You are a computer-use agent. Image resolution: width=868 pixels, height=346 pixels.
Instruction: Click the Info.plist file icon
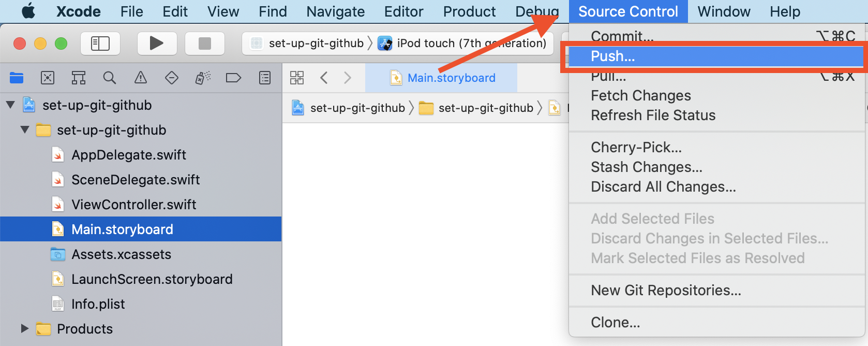tap(58, 304)
